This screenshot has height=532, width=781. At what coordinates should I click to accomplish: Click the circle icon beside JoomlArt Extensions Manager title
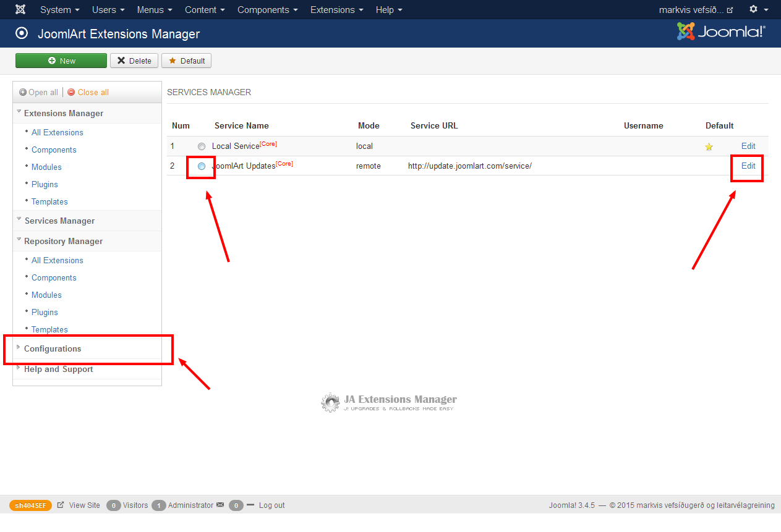22,33
